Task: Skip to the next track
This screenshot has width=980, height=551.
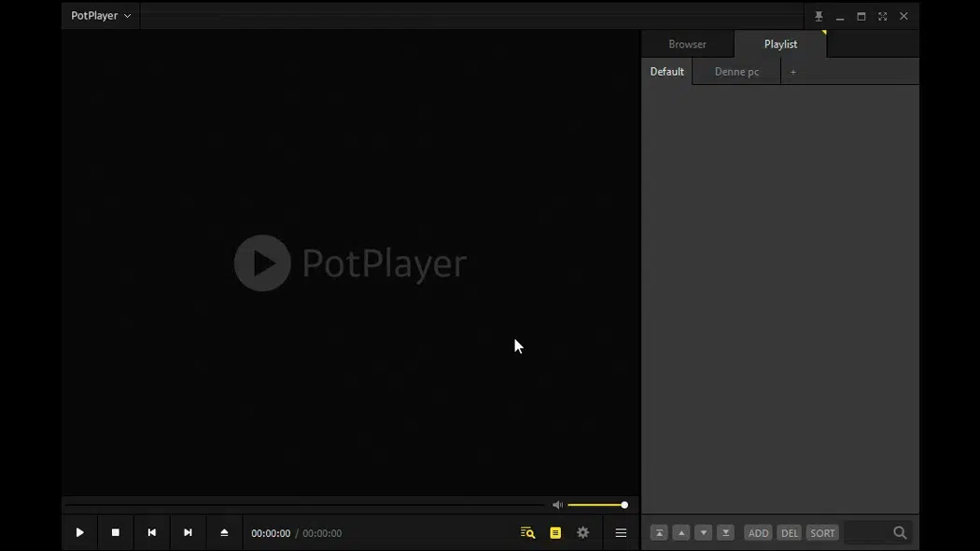Action: pyautogui.click(x=189, y=533)
